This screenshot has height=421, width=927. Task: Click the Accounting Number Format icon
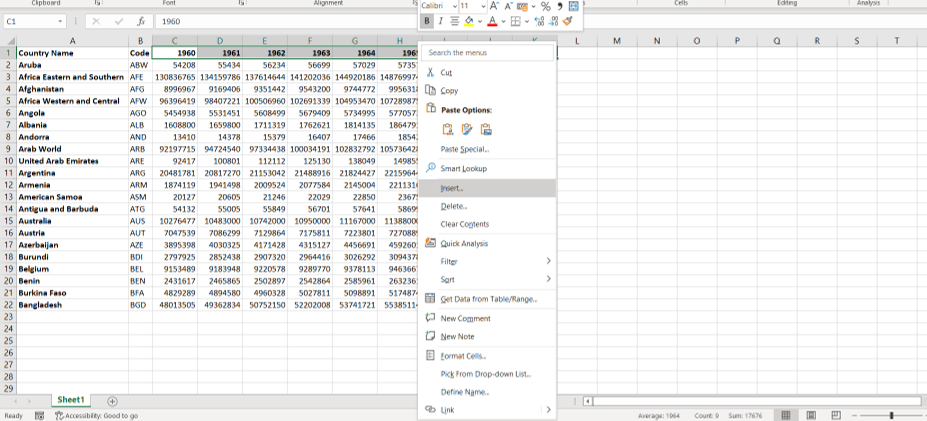tap(522, 6)
